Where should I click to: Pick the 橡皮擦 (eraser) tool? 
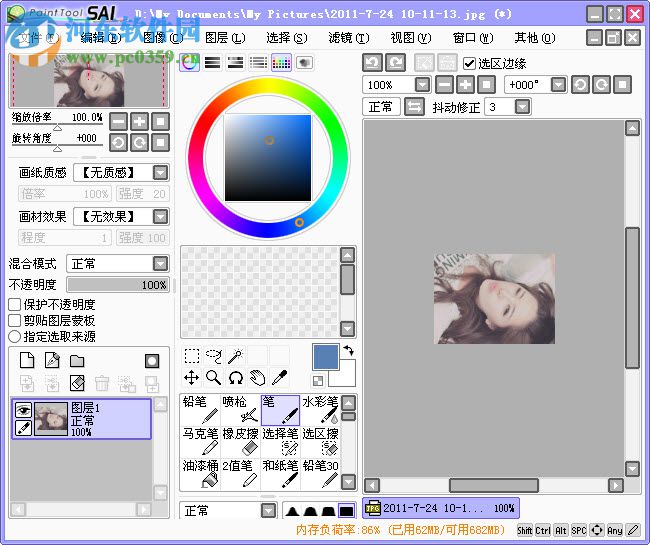240,442
